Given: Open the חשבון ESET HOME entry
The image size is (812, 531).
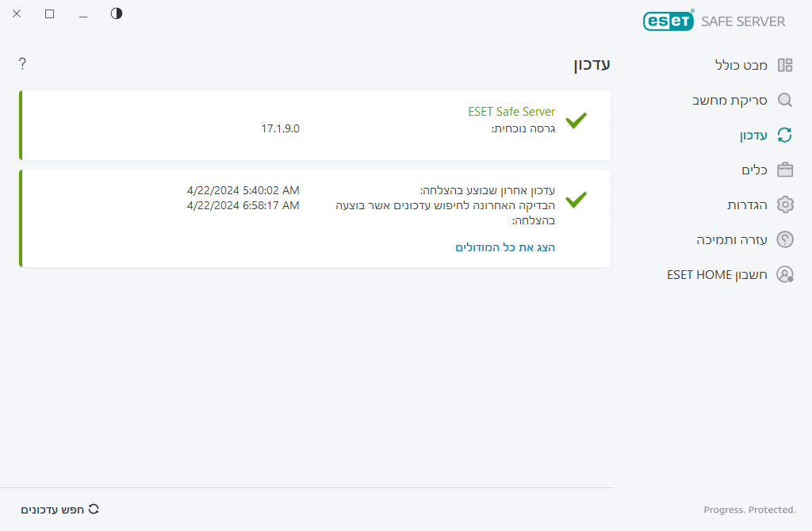Looking at the screenshot, I should [x=717, y=274].
